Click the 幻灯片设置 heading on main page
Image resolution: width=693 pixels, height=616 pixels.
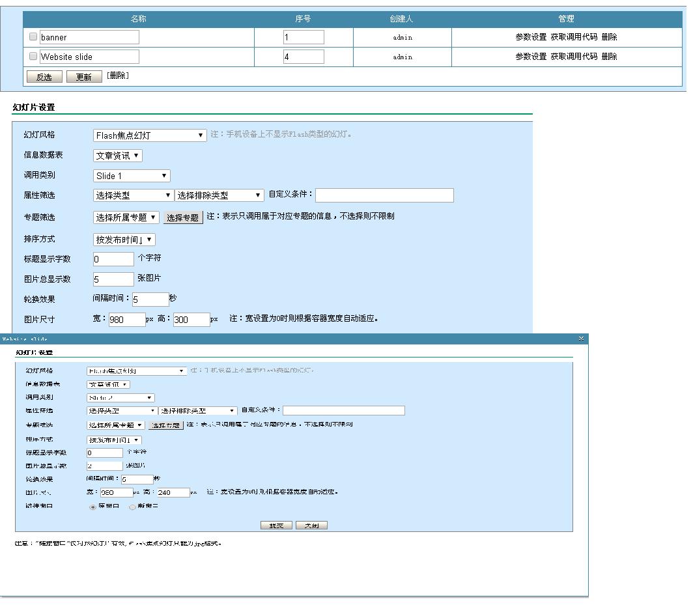click(34, 107)
